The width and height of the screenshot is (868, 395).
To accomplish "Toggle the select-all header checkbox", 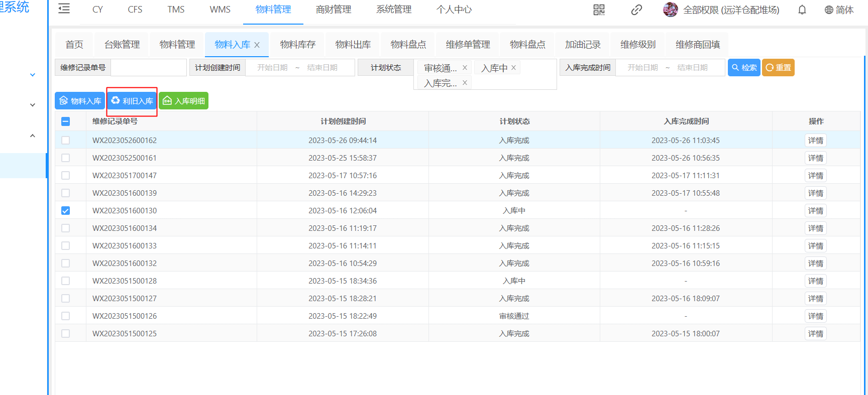I will (66, 121).
